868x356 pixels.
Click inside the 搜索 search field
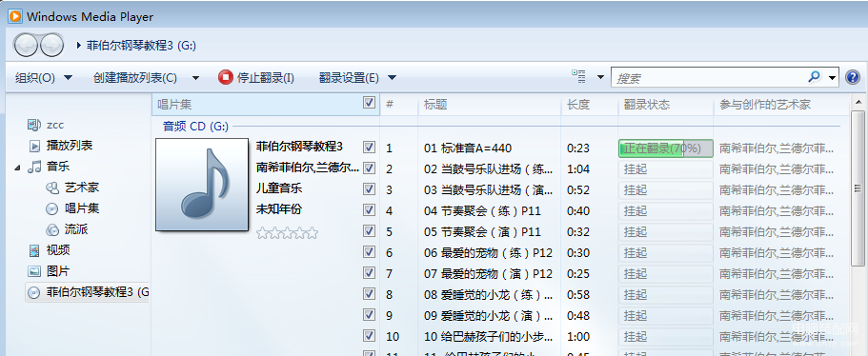click(709, 78)
